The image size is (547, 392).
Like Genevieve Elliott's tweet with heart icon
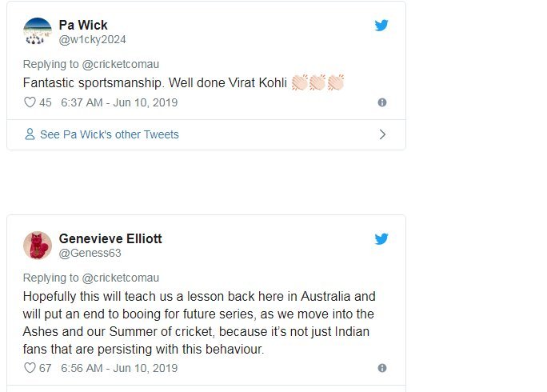click(x=30, y=368)
